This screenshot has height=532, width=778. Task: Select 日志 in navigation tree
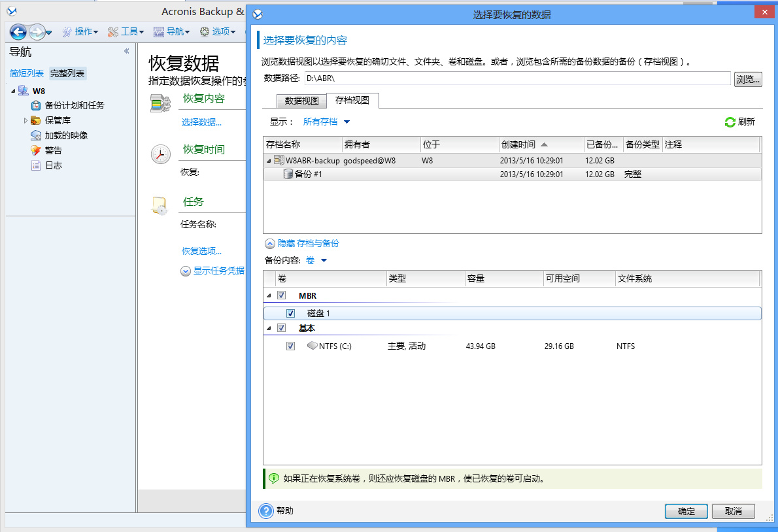pos(53,165)
